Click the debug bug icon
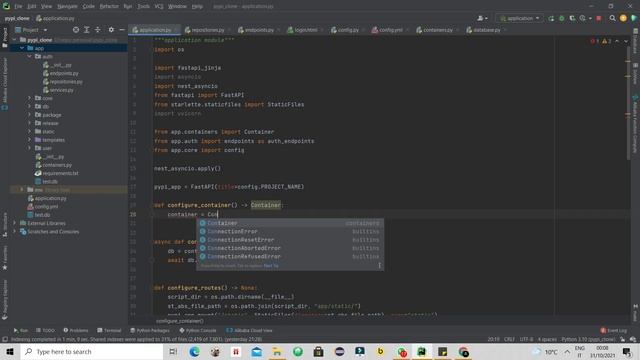The image size is (640, 360). pos(562,18)
